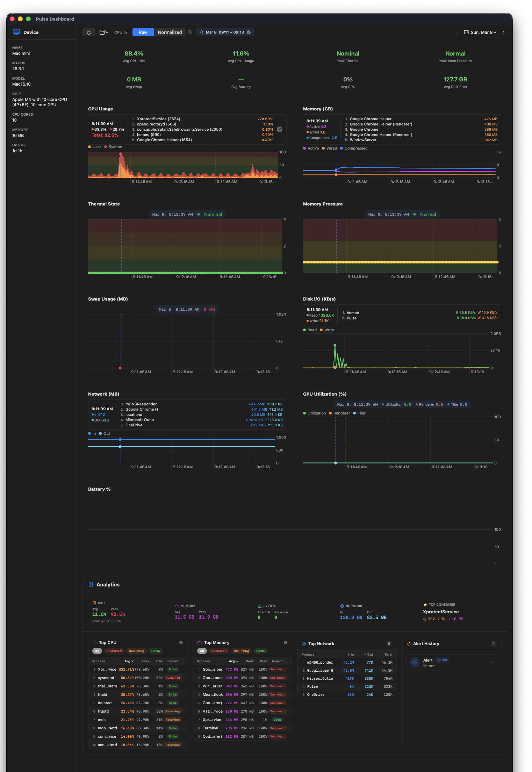Click the Network globe icon in Analytics
The height and width of the screenshot is (772, 532).
point(342,606)
